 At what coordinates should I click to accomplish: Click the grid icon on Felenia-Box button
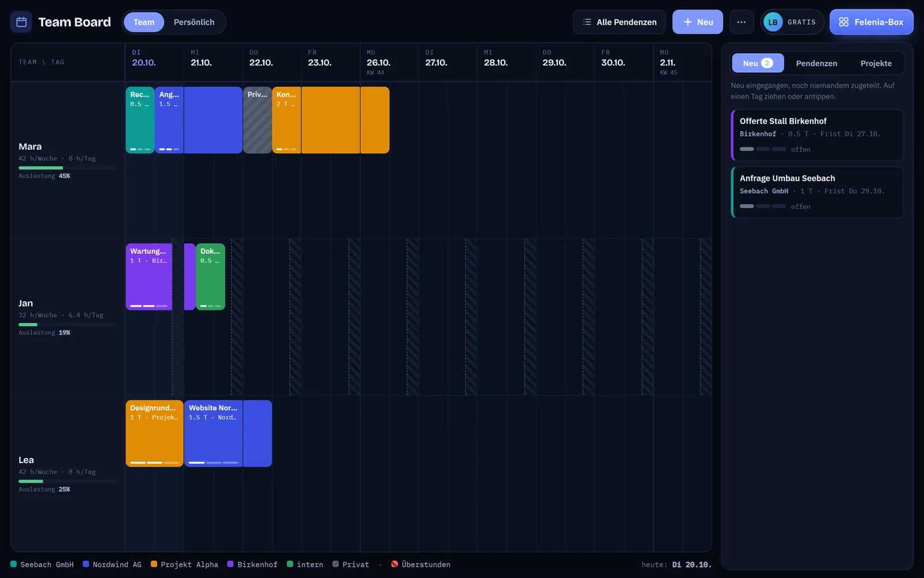pos(844,22)
